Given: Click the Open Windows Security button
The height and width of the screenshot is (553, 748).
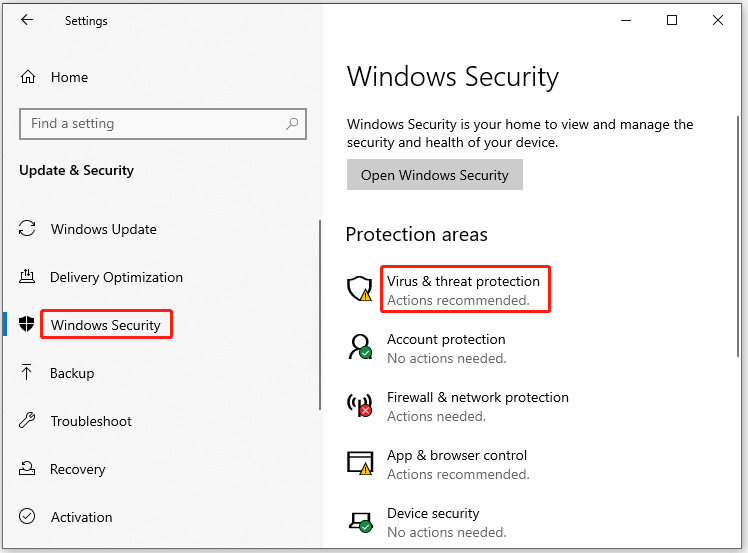Looking at the screenshot, I should pyautogui.click(x=435, y=175).
